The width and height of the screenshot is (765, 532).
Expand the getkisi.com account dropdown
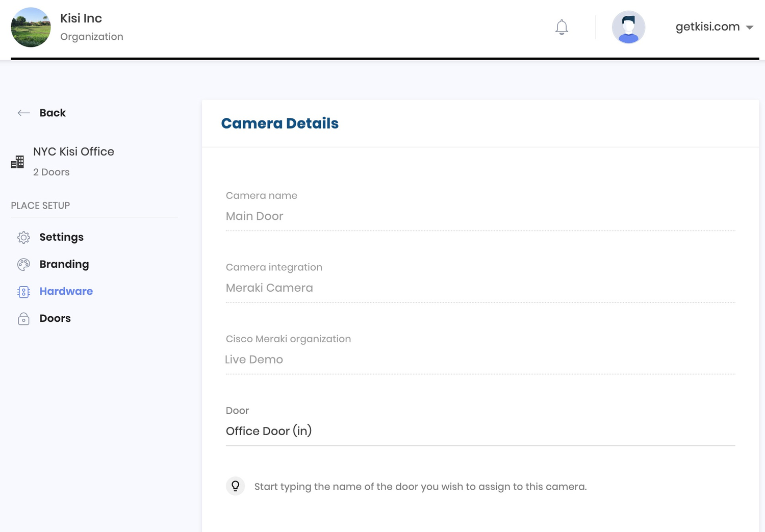click(x=714, y=27)
